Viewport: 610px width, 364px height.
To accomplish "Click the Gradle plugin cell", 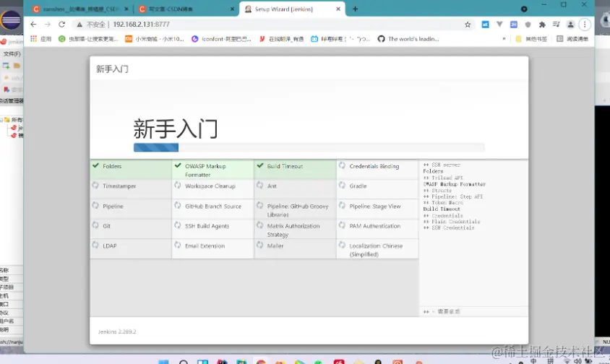I will click(x=377, y=189).
